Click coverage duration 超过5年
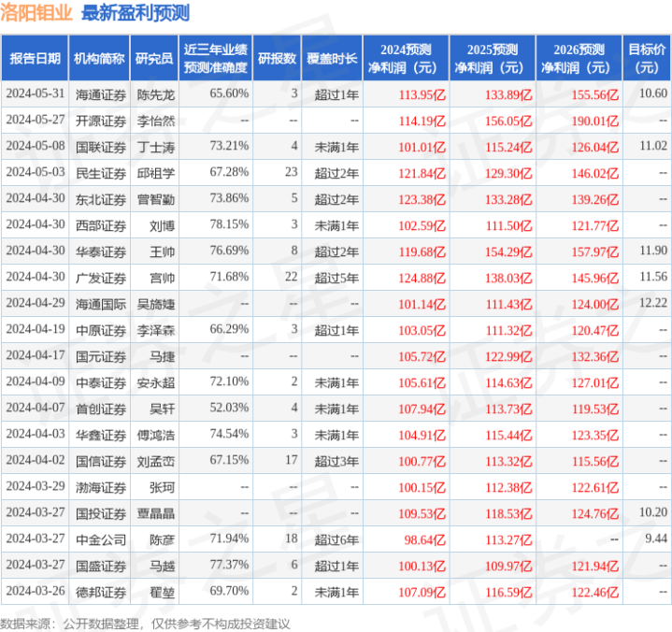672x632 pixels. click(x=336, y=278)
